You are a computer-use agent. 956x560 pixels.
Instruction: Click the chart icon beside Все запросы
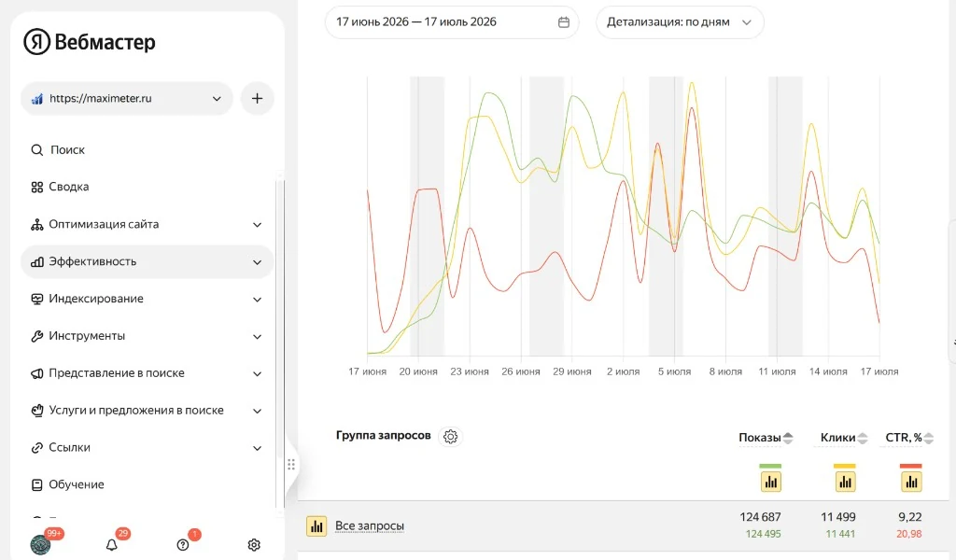pyautogui.click(x=316, y=525)
